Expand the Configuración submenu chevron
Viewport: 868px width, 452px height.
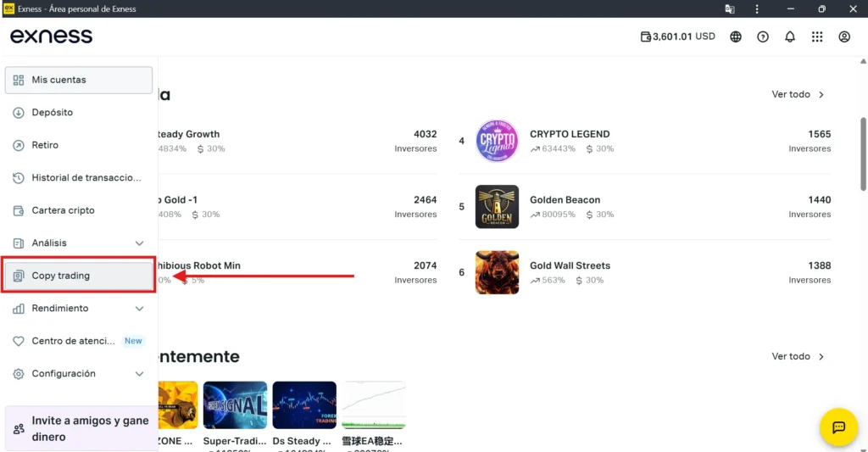(x=139, y=374)
